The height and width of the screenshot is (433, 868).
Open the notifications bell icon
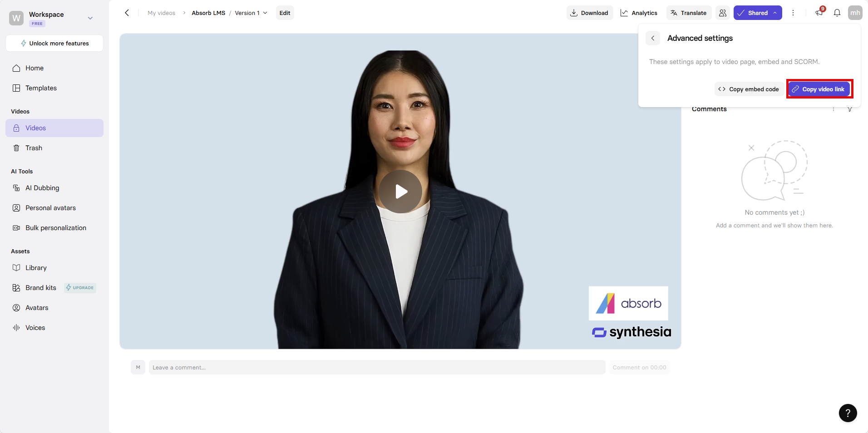837,13
